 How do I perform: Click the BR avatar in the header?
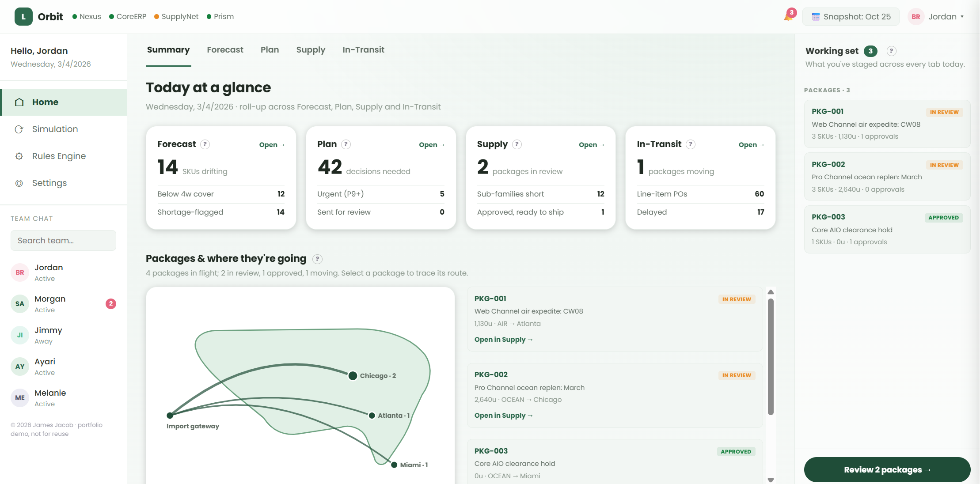916,17
